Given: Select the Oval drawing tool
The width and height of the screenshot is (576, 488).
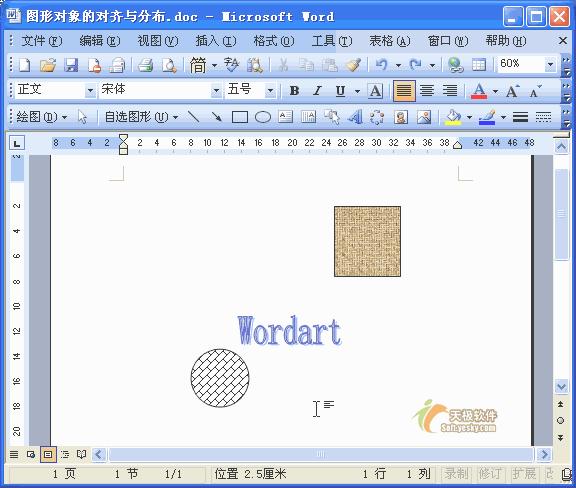Looking at the screenshot, I should coord(263,117).
